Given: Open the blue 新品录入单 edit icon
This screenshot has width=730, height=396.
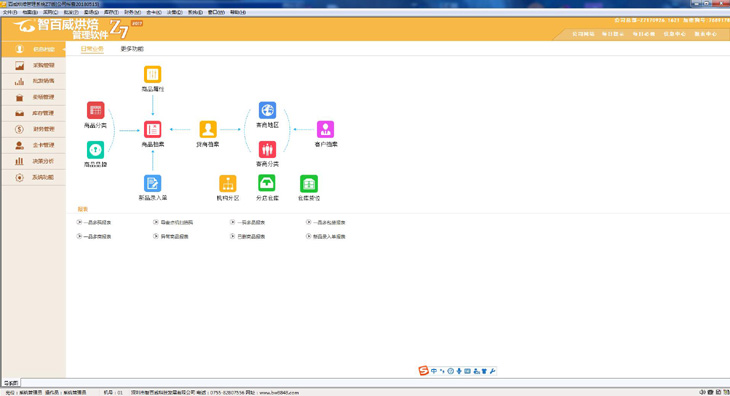Looking at the screenshot, I should point(152,183).
